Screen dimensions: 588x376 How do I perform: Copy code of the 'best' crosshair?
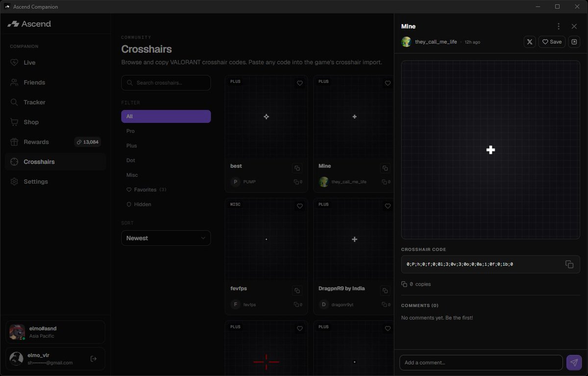[297, 168]
